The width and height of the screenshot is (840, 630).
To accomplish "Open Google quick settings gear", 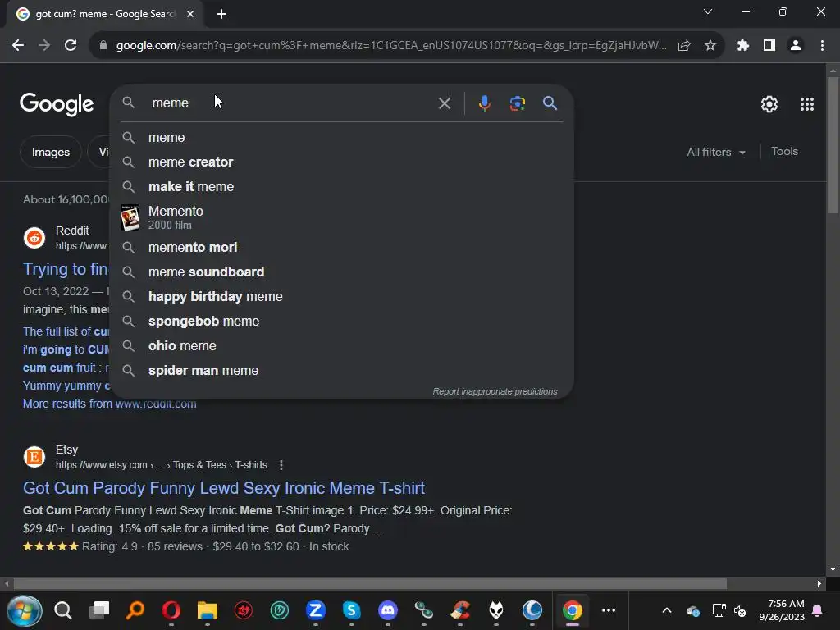I will tap(769, 104).
